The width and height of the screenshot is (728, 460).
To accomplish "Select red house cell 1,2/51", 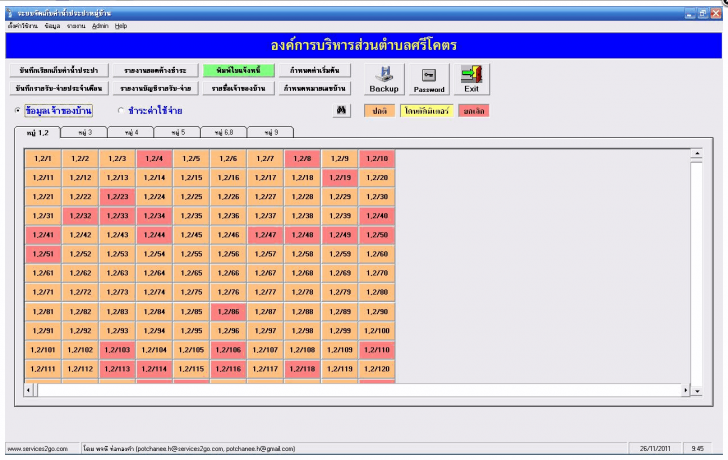I will coord(43,254).
